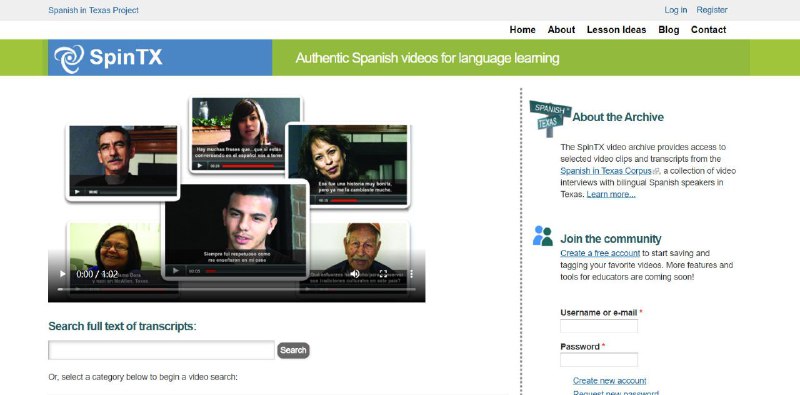Click the Search full text of transcripts heading
Image resolution: width=800 pixels, height=395 pixels.
[x=122, y=326]
